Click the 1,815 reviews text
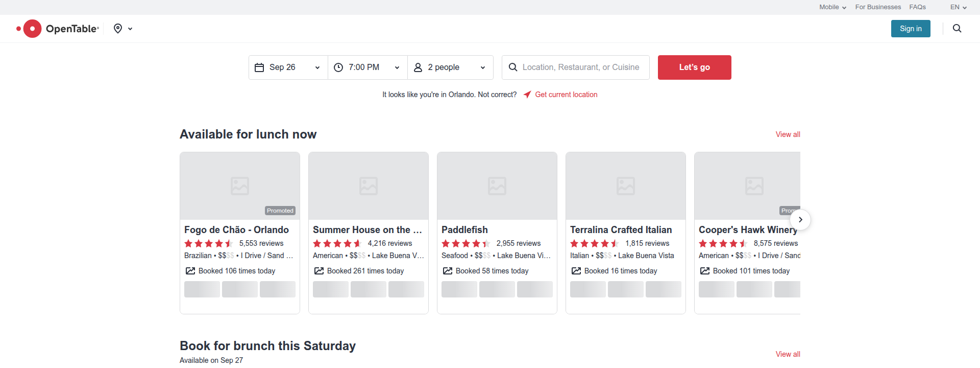This screenshot has width=980, height=368. (x=647, y=243)
